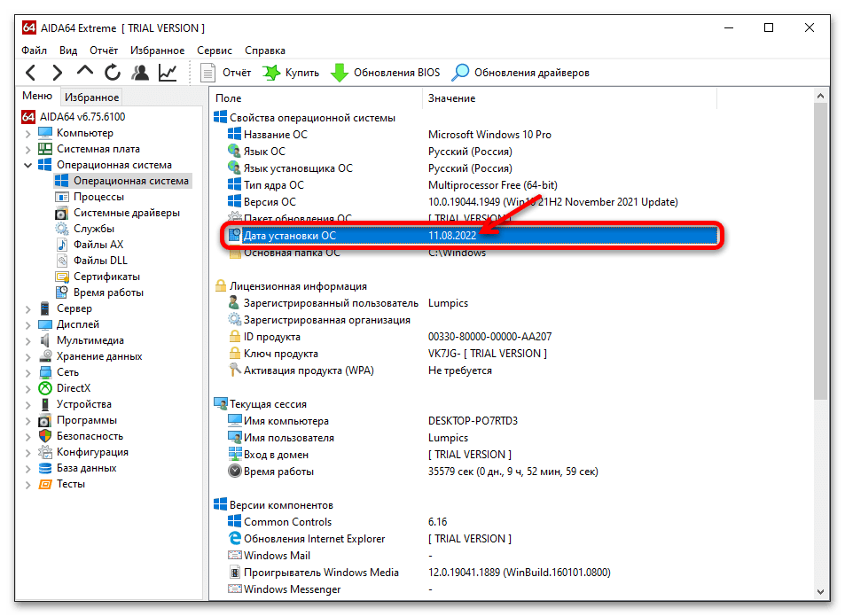Click the Forward navigation arrow
The image size is (845, 616).
click(x=57, y=72)
